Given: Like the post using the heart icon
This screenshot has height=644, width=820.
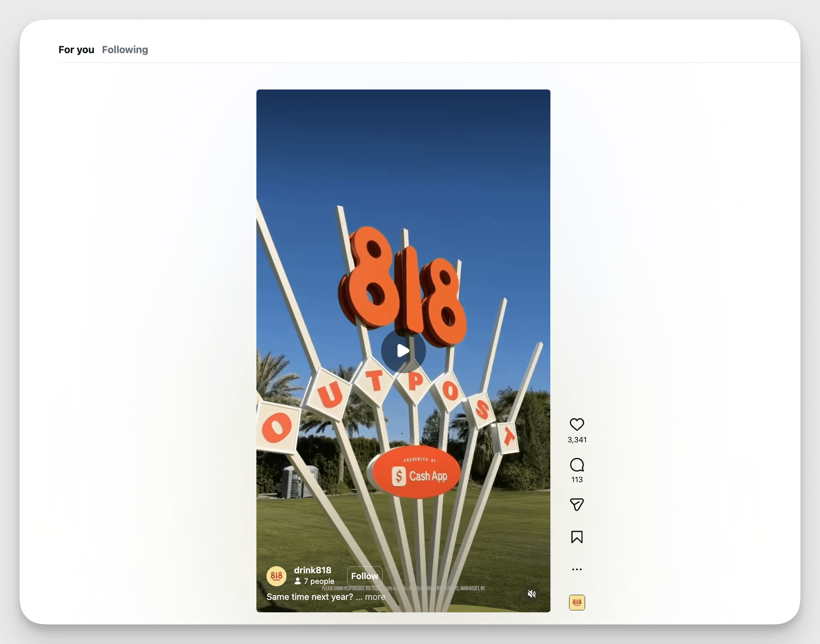Looking at the screenshot, I should coord(577,425).
